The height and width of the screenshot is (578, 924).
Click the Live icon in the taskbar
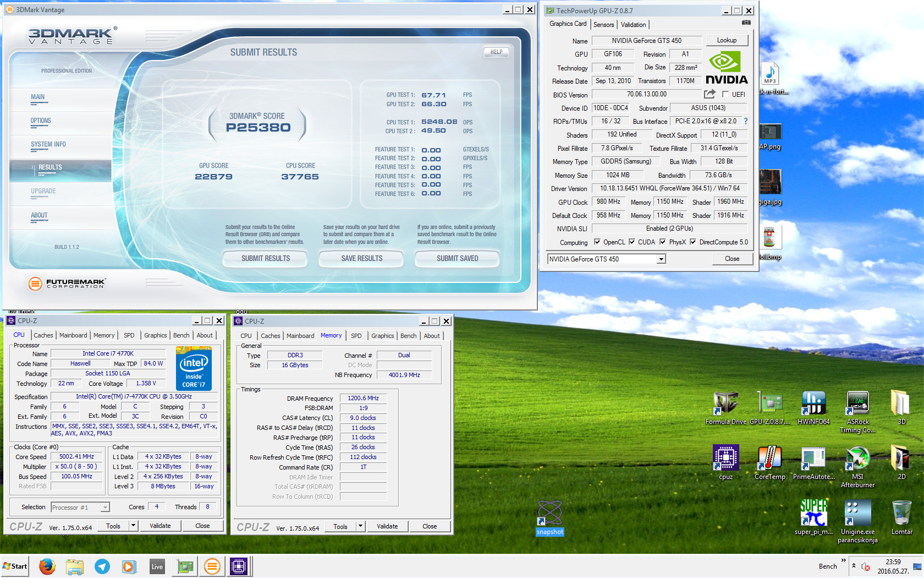point(157,566)
